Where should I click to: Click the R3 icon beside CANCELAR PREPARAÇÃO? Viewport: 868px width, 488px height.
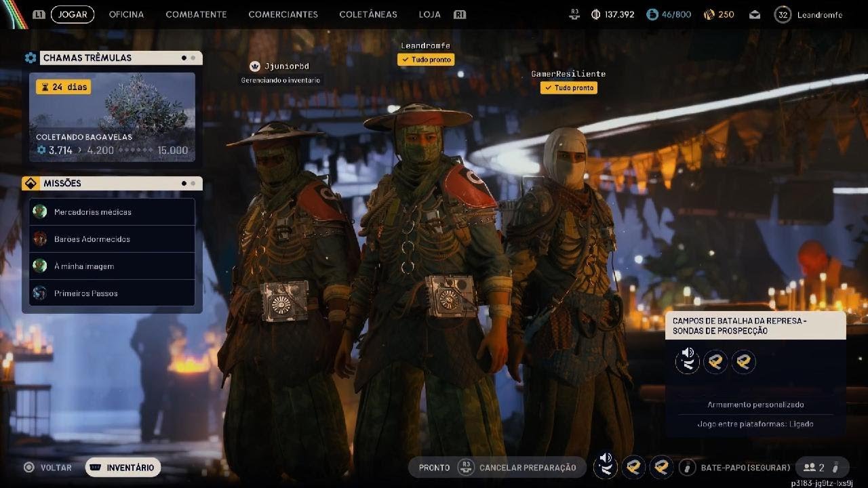[465, 467]
